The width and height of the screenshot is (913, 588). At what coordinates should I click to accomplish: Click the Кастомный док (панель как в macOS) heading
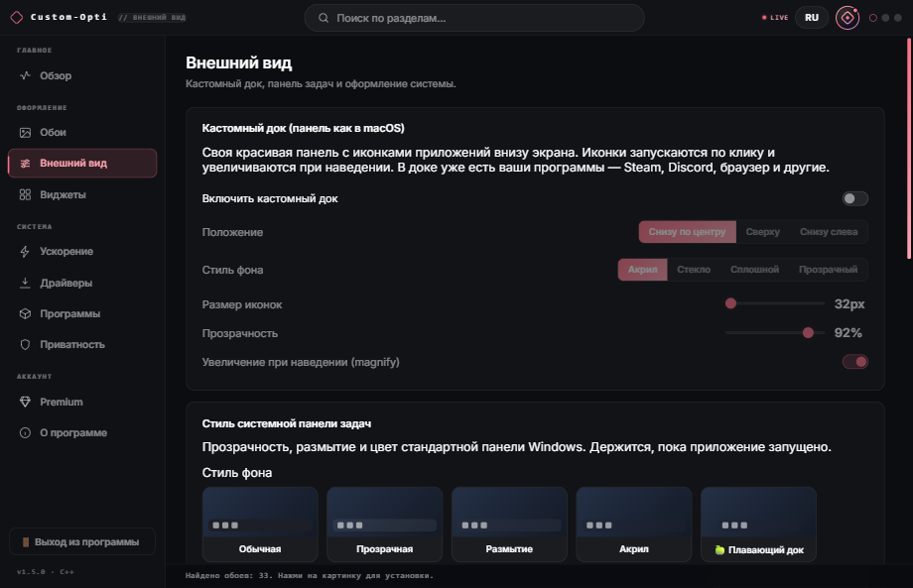point(304,128)
